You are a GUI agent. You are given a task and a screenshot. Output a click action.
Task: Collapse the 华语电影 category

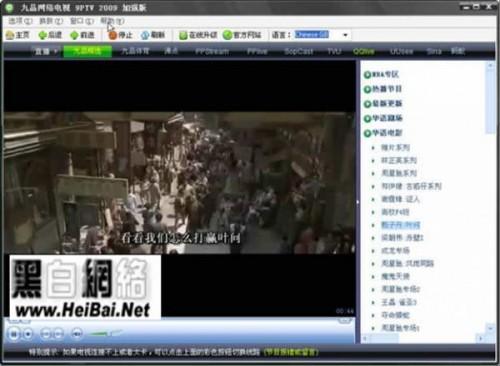[383, 133]
